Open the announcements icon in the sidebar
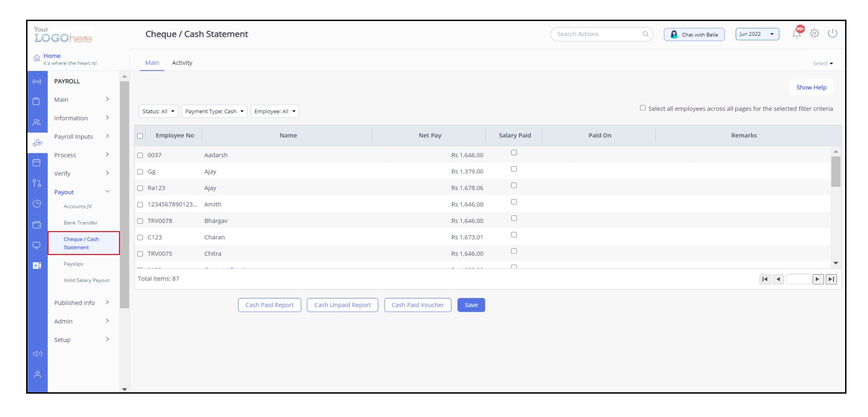Viewport: 868px width, 417px height. tap(38, 81)
